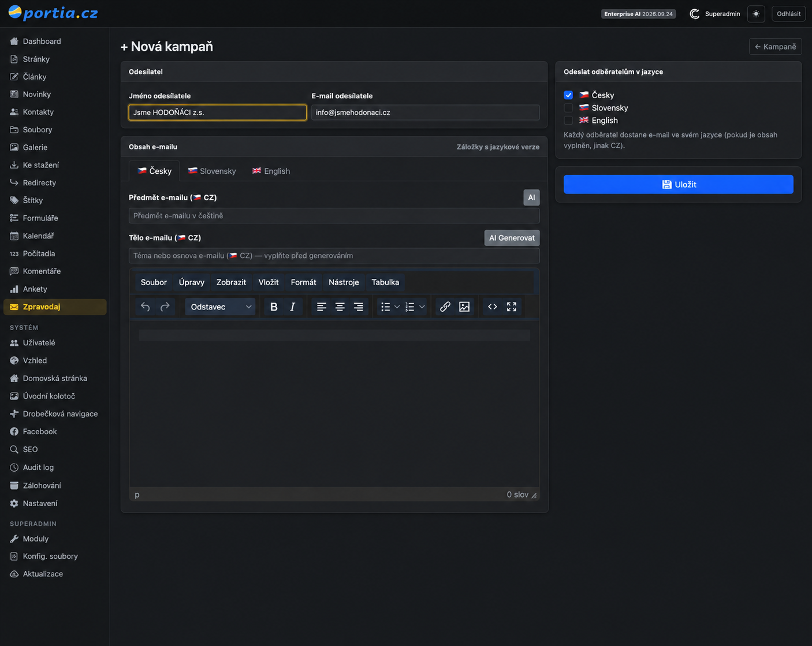The height and width of the screenshot is (646, 812).
Task: Toggle italic formatting in editor
Action: coord(293,307)
